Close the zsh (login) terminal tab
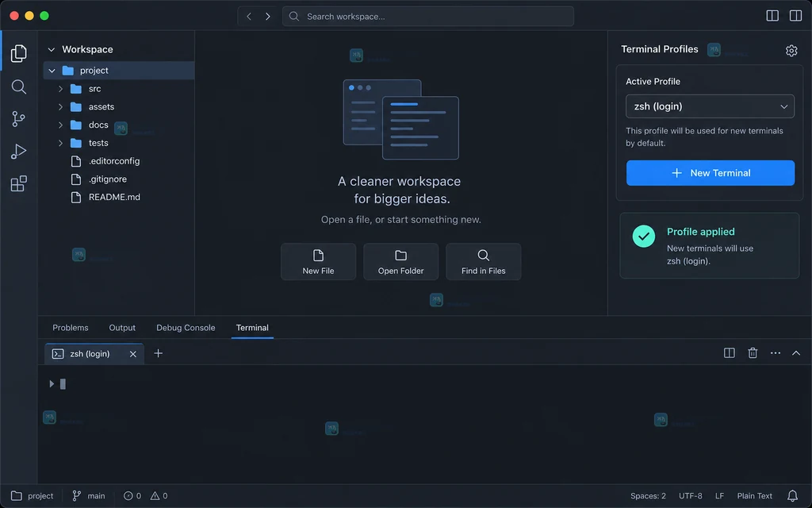The height and width of the screenshot is (508, 812). click(x=133, y=354)
